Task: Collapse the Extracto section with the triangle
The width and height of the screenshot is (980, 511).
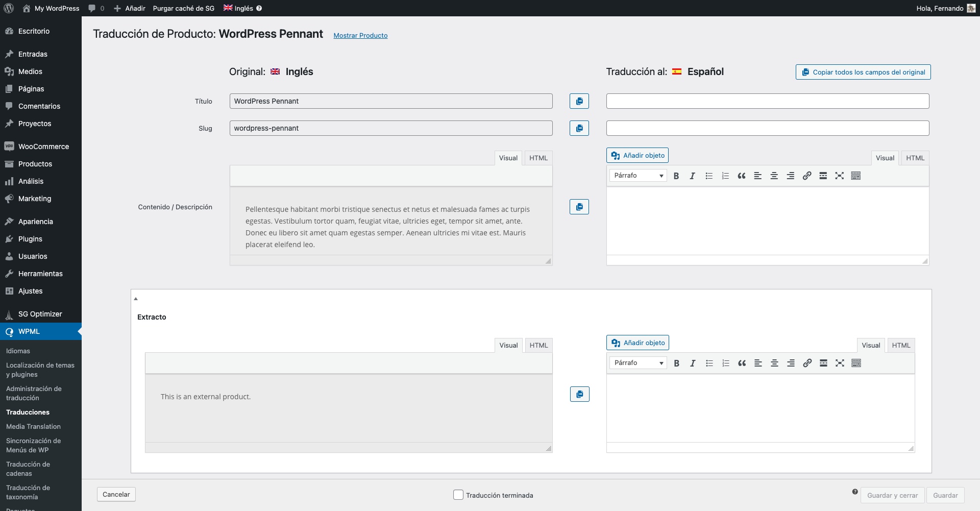Action: pos(136,299)
